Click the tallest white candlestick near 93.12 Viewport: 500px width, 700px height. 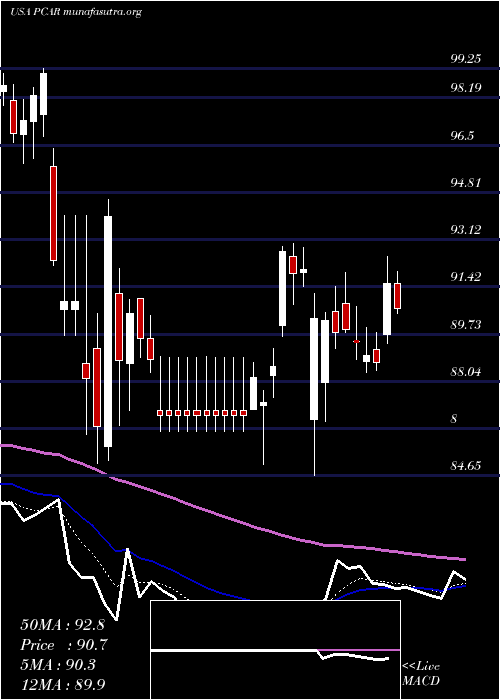(x=108, y=330)
